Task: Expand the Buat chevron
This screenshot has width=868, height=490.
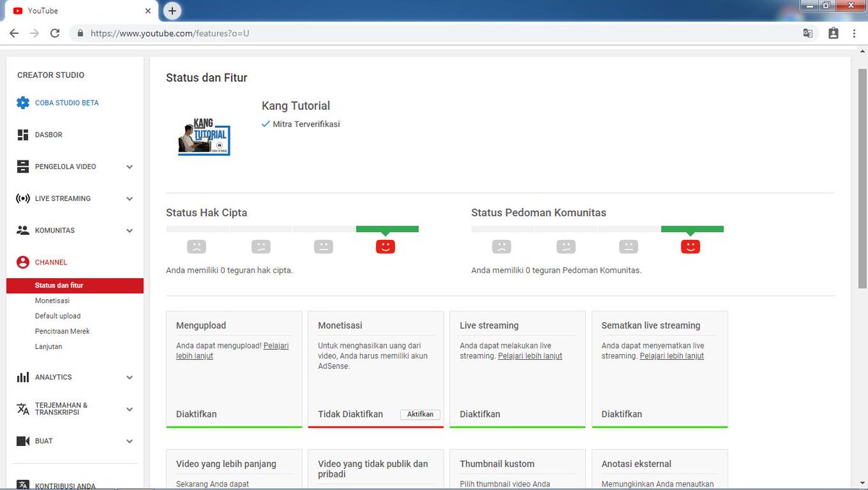Action: pos(129,441)
